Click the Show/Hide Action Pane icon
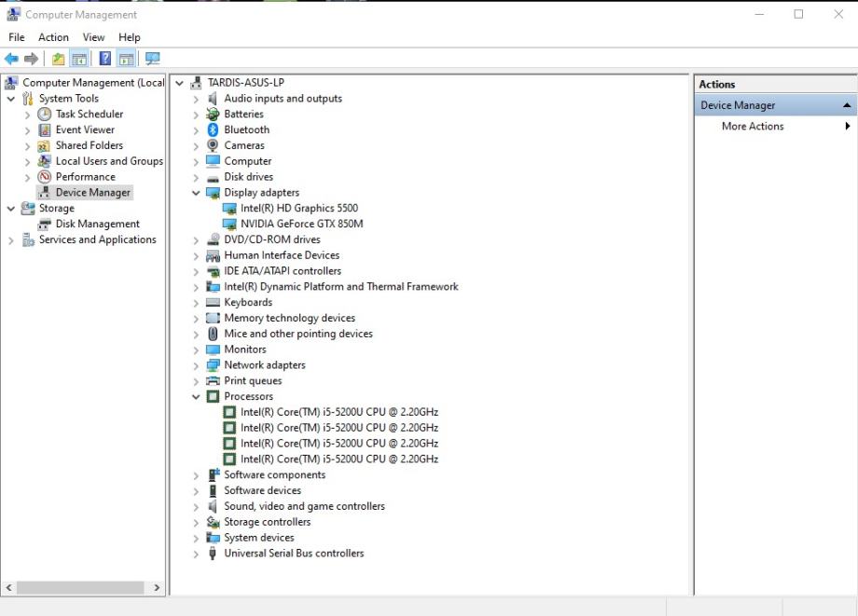 click(127, 59)
